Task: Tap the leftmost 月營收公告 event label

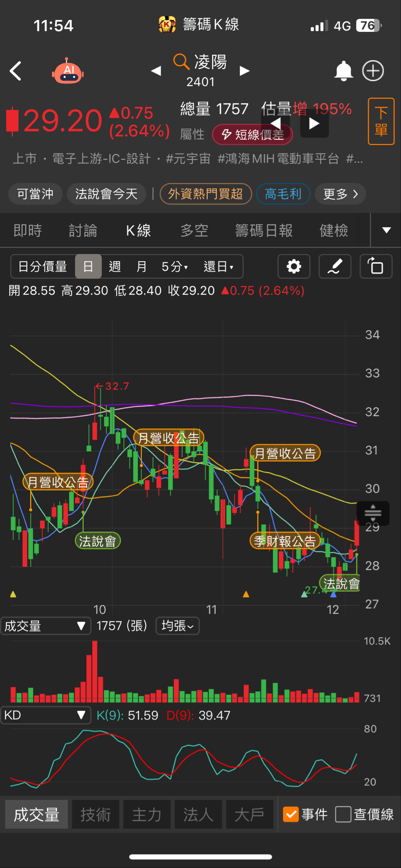Action: tap(58, 482)
